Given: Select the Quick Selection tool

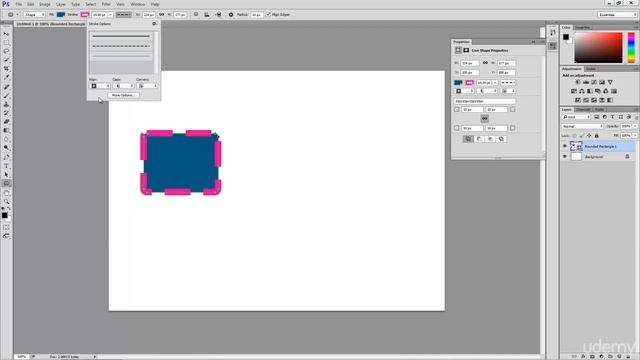Looking at the screenshot, I should click(6, 60).
